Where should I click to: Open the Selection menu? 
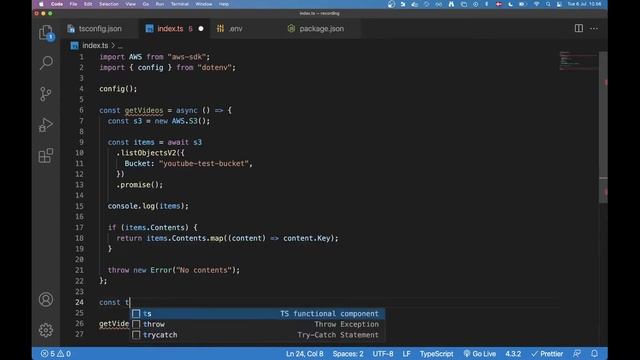click(x=109, y=4)
